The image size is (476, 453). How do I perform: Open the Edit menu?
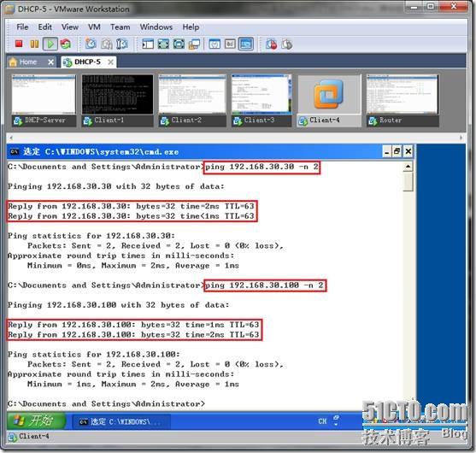[45, 27]
